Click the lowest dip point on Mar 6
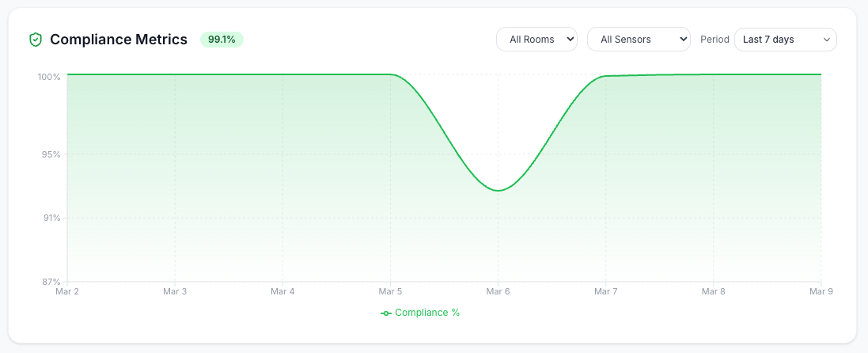 pos(498,191)
